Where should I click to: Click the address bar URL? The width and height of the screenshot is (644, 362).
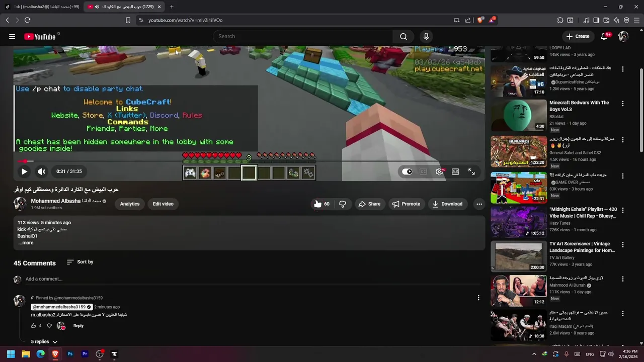point(185,20)
